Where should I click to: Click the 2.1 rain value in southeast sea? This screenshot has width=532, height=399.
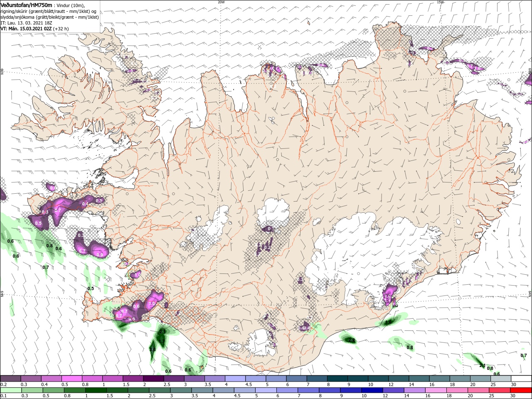pyautogui.click(x=483, y=365)
